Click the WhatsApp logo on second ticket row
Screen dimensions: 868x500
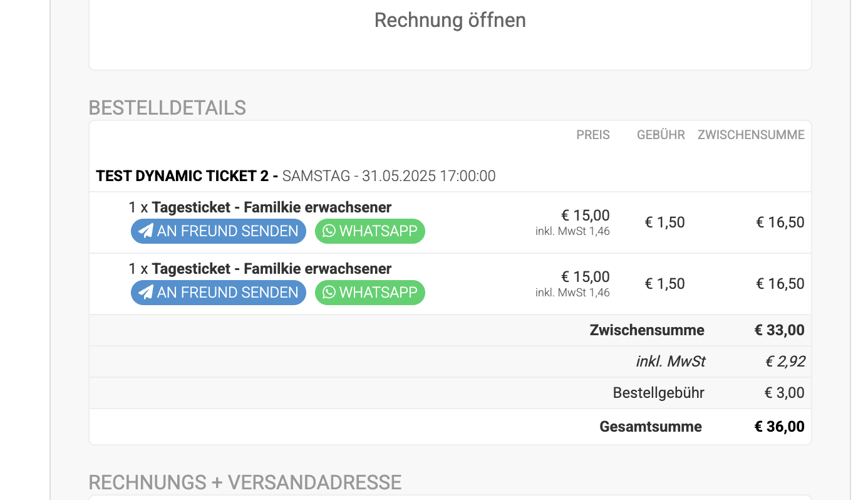(x=329, y=293)
